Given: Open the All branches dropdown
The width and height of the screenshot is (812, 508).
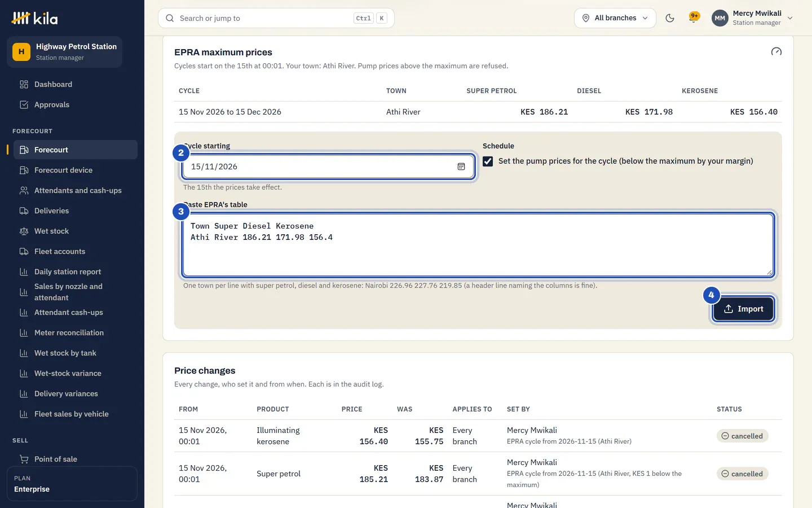Looking at the screenshot, I should [x=615, y=18].
